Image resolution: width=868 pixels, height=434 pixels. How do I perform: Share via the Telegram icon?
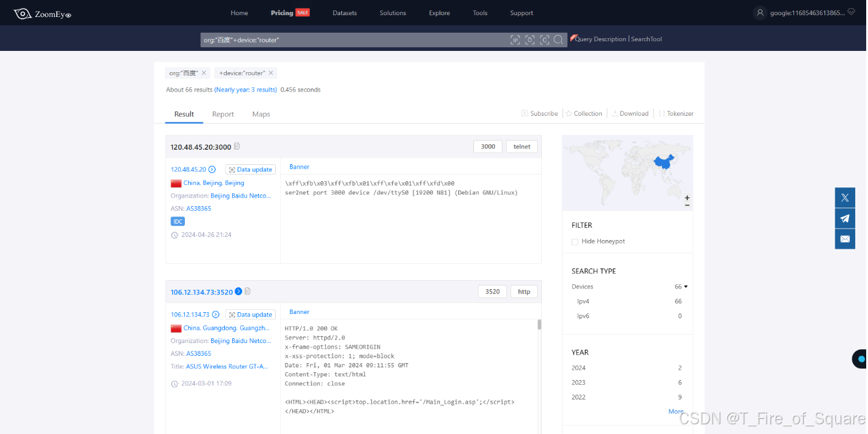pyautogui.click(x=845, y=218)
